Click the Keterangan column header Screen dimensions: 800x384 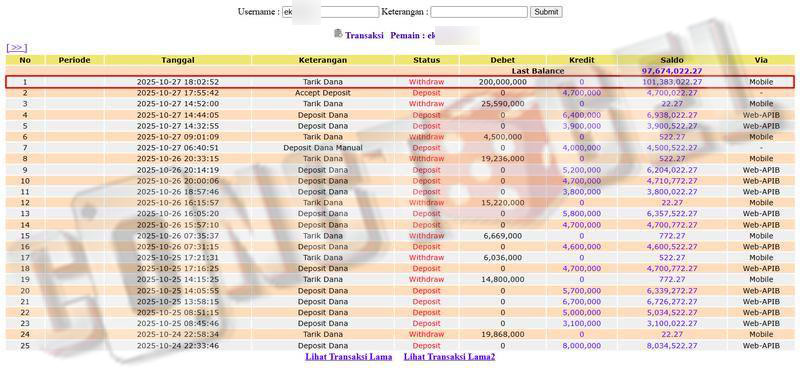tap(322, 60)
